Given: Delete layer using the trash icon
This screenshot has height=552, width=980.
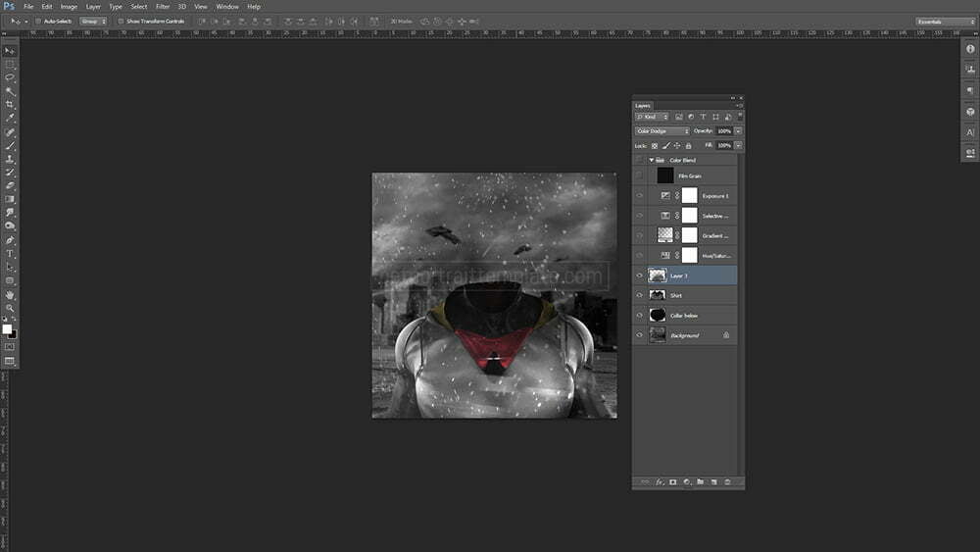Looking at the screenshot, I should coord(727,482).
